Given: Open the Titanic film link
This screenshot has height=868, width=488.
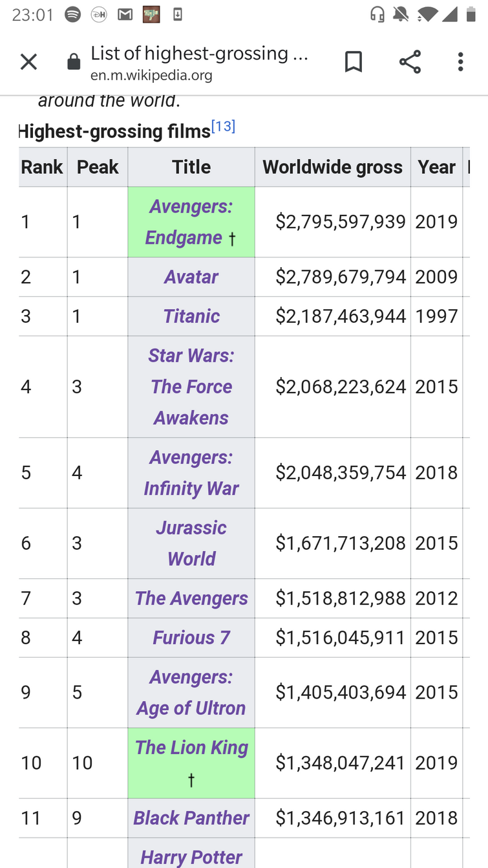Looking at the screenshot, I should 191,316.
